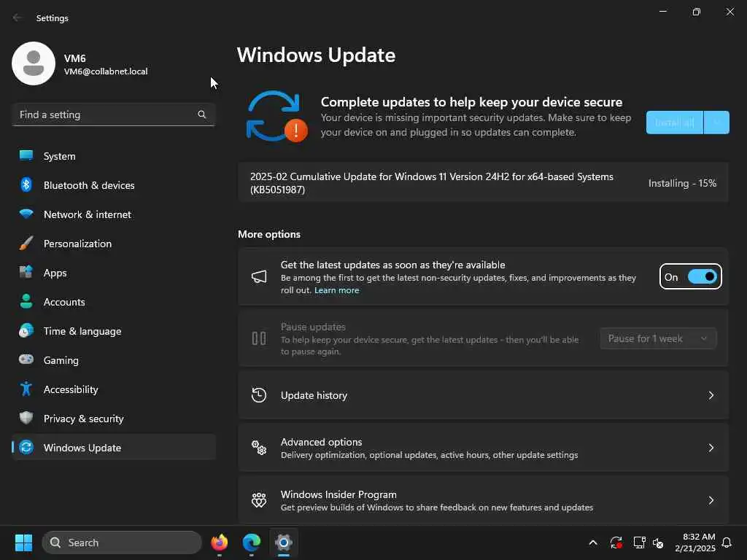Viewport: 747px width, 560px height.
Task: Click the megaphone icon for latest updates
Action: point(259,276)
